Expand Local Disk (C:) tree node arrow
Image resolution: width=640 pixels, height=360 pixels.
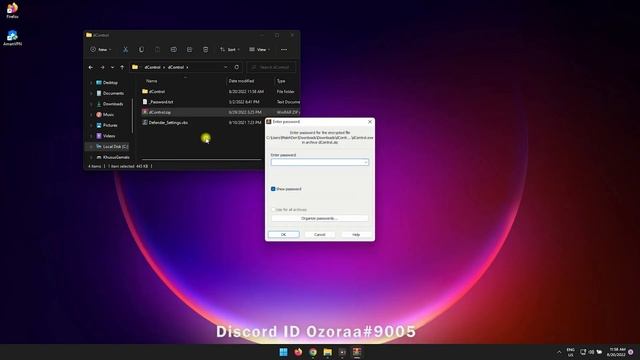(91, 147)
